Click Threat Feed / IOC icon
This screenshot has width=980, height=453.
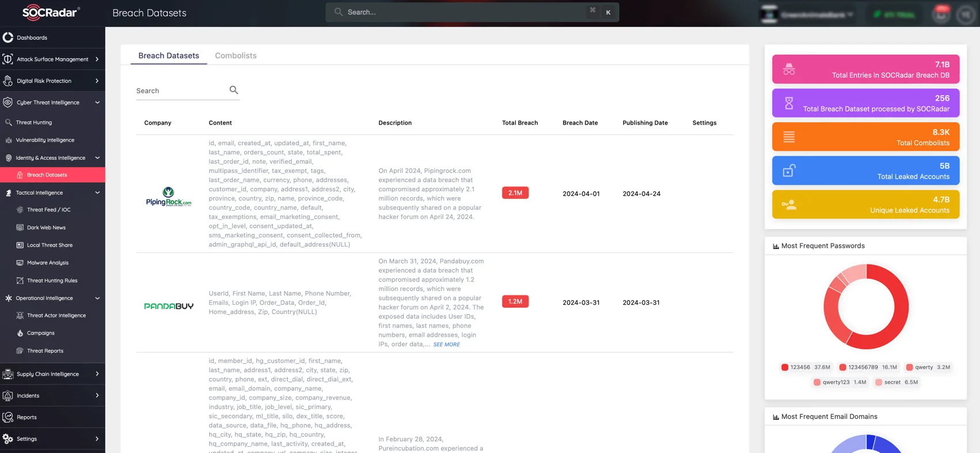click(x=20, y=210)
